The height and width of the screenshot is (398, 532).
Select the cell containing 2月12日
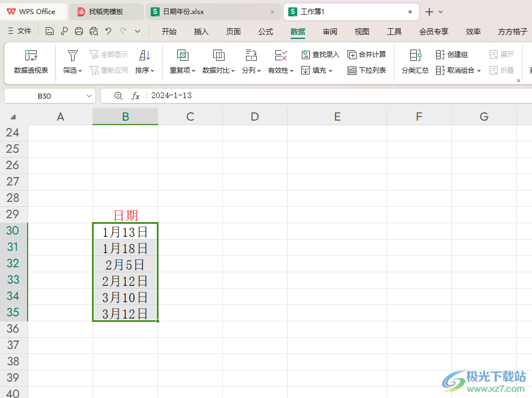(x=125, y=281)
